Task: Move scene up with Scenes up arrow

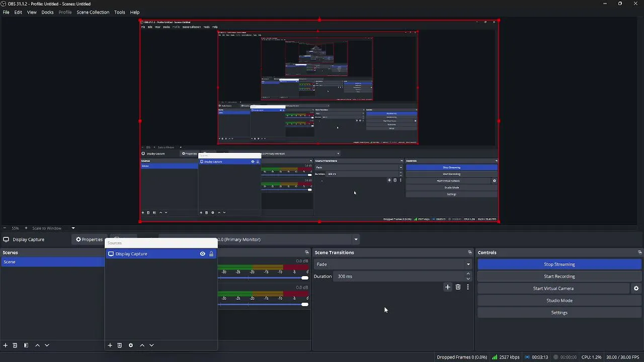Action: tap(37, 345)
